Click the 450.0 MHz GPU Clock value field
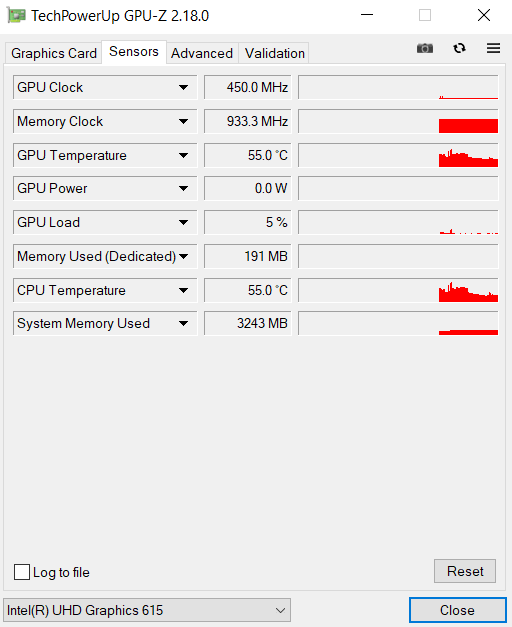This screenshot has height=627, width=512. pos(248,87)
